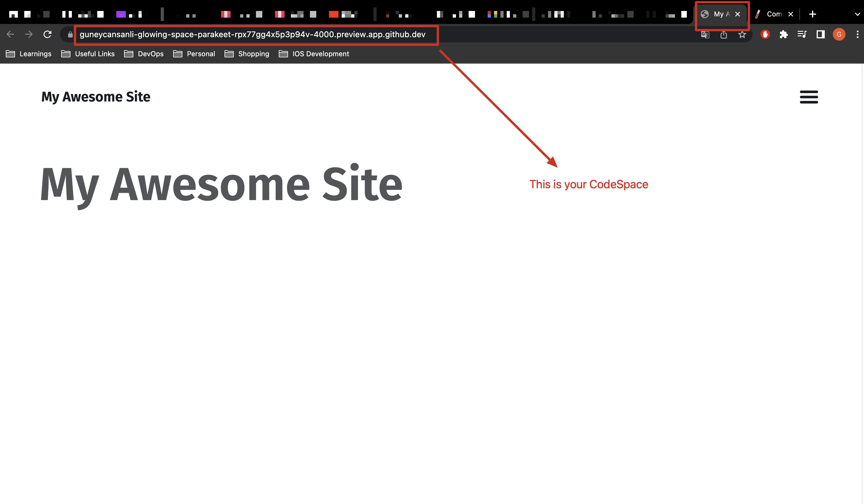Viewport: 864px width, 504px height.
Task: Go back with the browser back arrow
Action: [x=10, y=34]
